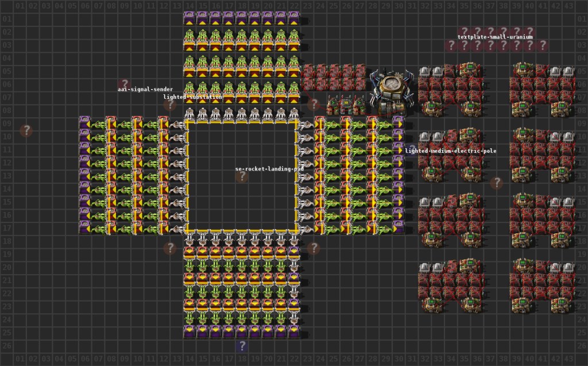Select first ? marker in upper textplate-small-uranium row
This screenshot has width=588, height=366.
tap(464, 32)
